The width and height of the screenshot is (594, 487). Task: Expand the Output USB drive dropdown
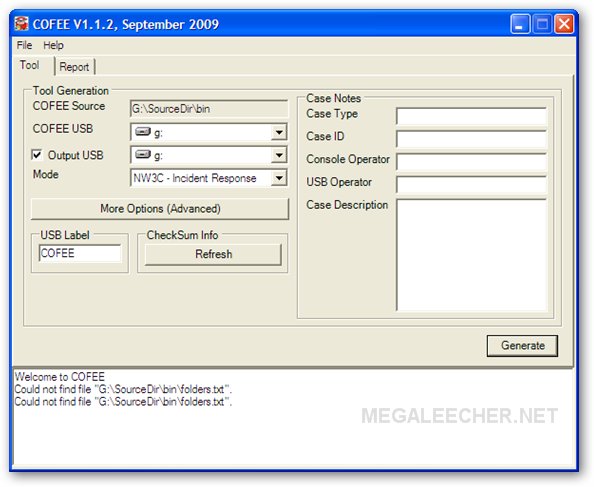point(279,155)
